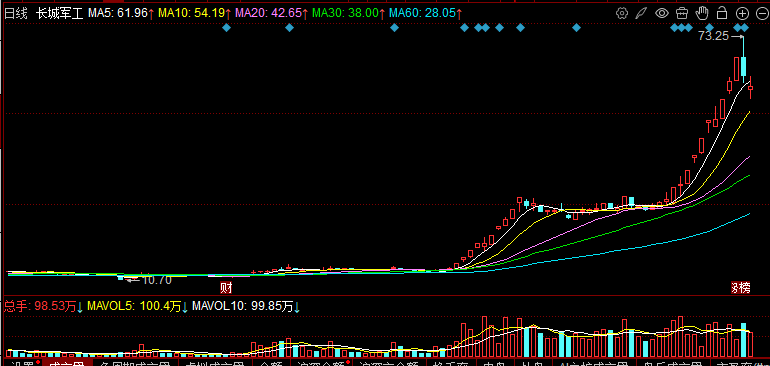The image size is (770, 366).
Task: Zoom in with the plus icon
Action: click(742, 13)
